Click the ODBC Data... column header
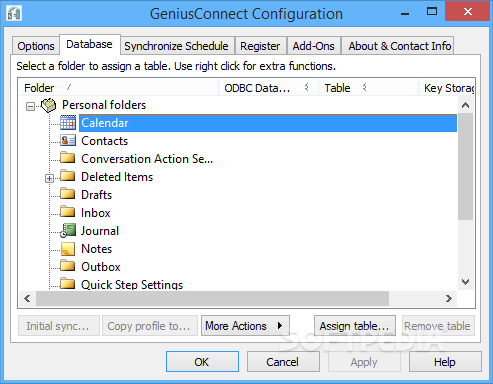The image size is (493, 384). click(268, 88)
